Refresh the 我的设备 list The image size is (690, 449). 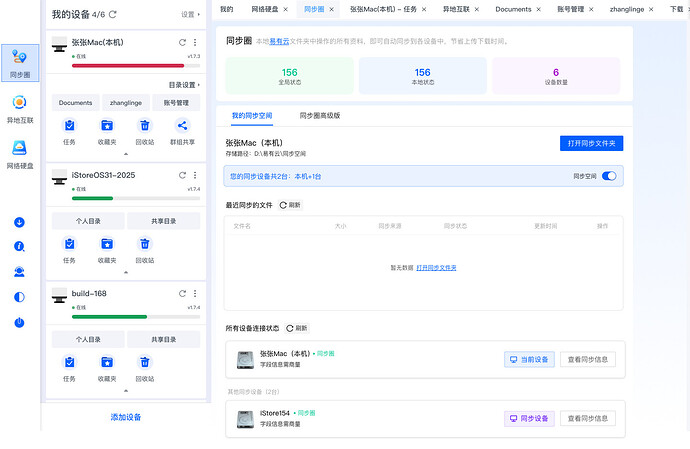tap(113, 15)
